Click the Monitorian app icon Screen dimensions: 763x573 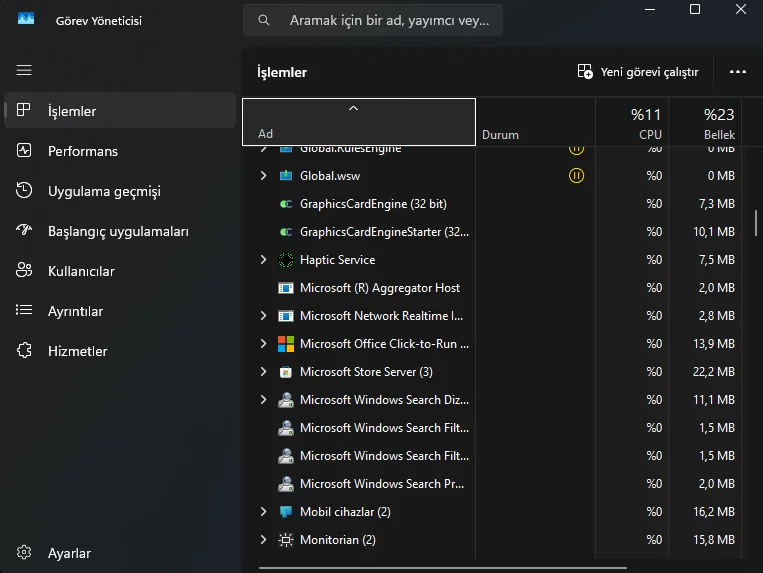pos(285,540)
